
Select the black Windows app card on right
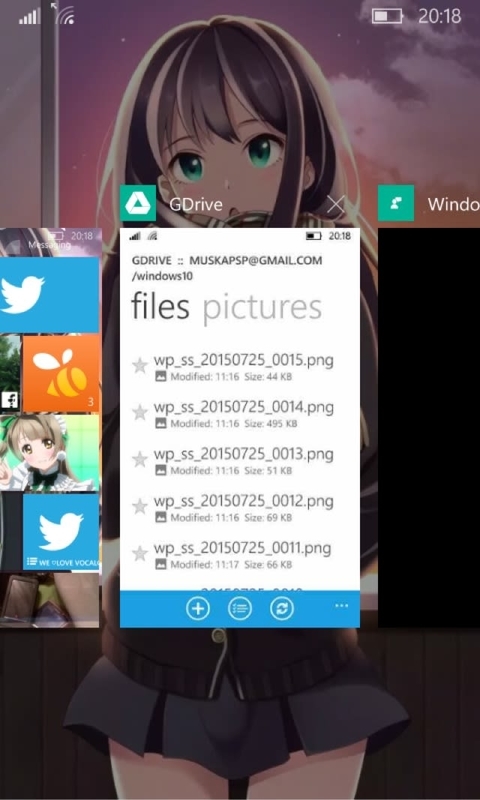(429, 428)
